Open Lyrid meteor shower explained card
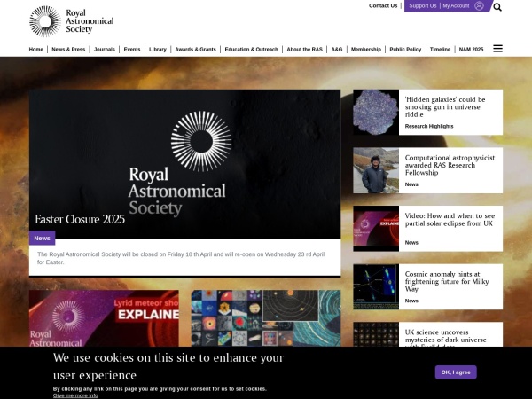The image size is (532, 399). 104,318
